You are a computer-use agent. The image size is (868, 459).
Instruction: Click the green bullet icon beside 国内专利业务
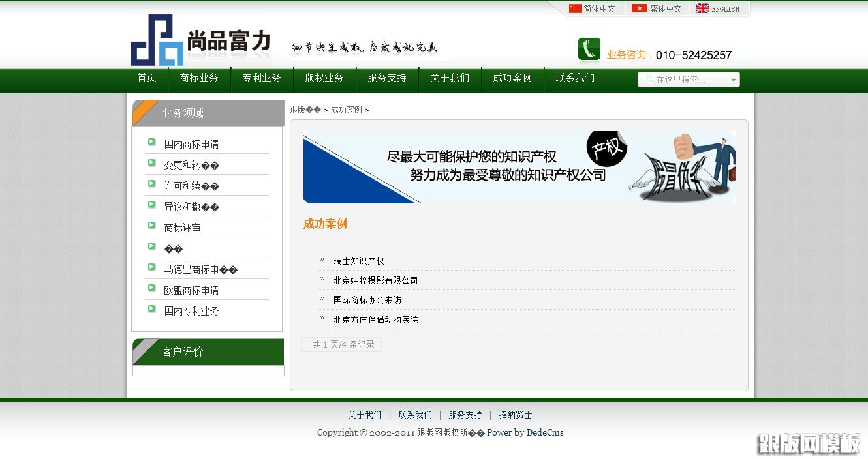pyautogui.click(x=151, y=309)
